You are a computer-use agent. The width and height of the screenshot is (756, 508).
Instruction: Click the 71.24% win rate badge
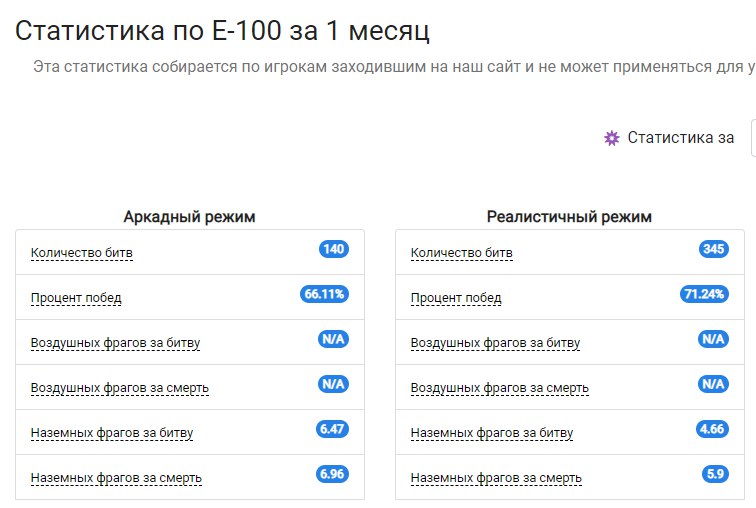704,294
